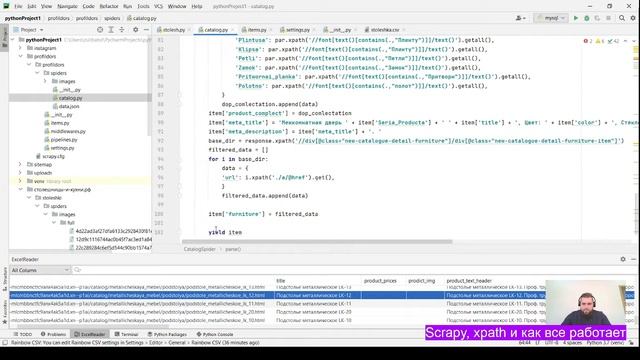
Task: Select catalog.py in the project tree
Action: pyautogui.click(x=70, y=98)
